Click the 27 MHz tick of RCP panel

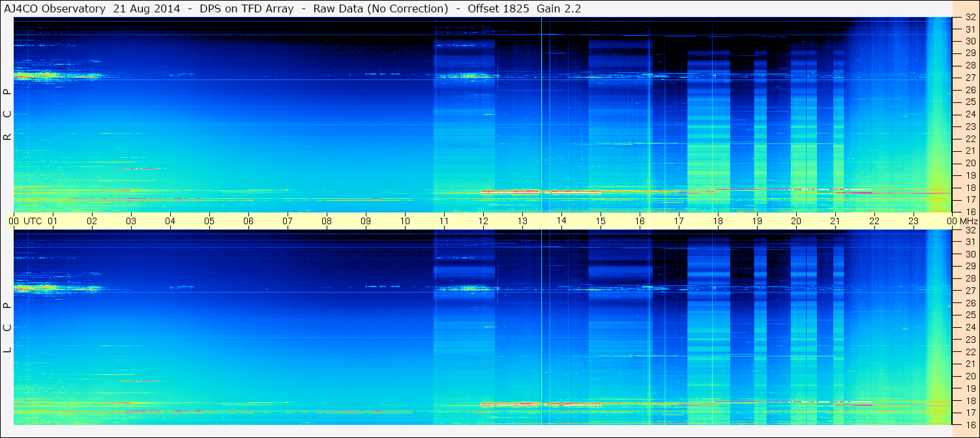970,78
